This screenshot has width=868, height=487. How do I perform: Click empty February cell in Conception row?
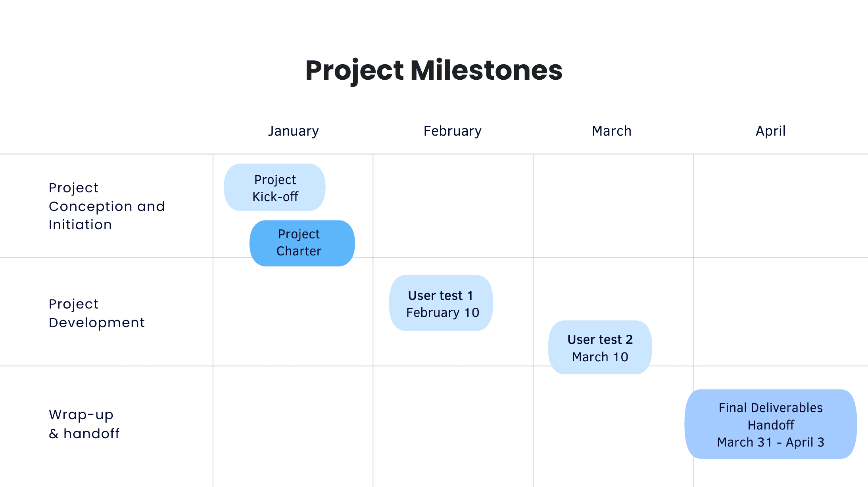[453, 206]
